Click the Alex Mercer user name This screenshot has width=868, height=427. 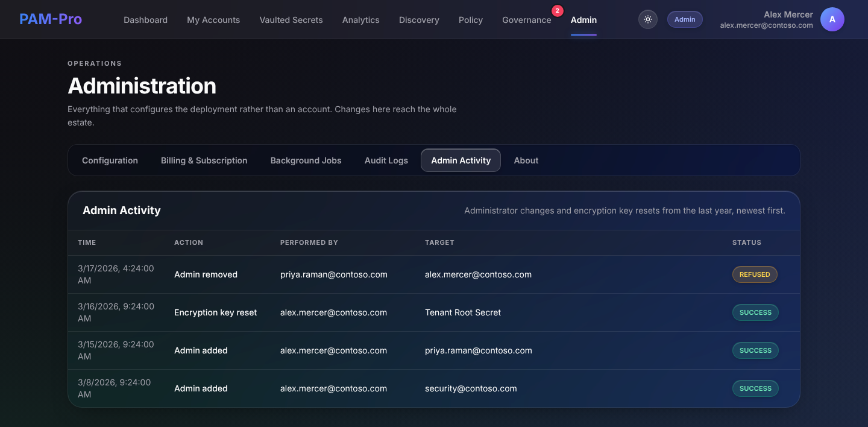coord(788,14)
